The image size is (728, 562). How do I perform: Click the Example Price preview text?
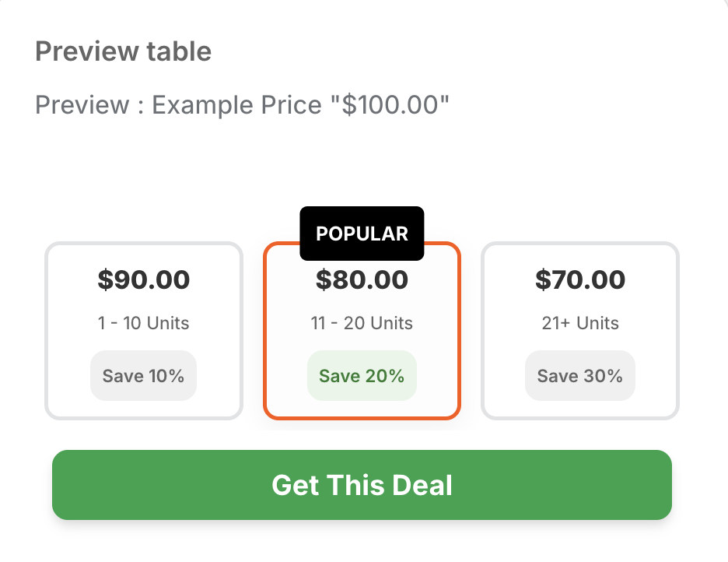point(236,104)
